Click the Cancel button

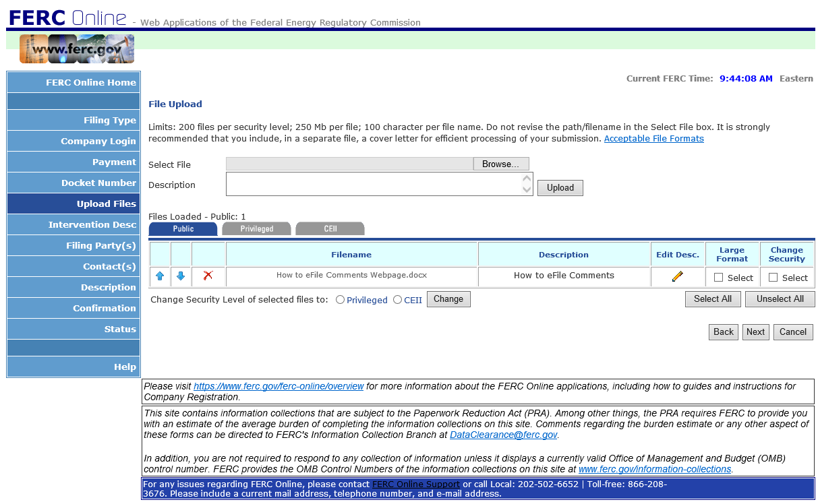793,332
